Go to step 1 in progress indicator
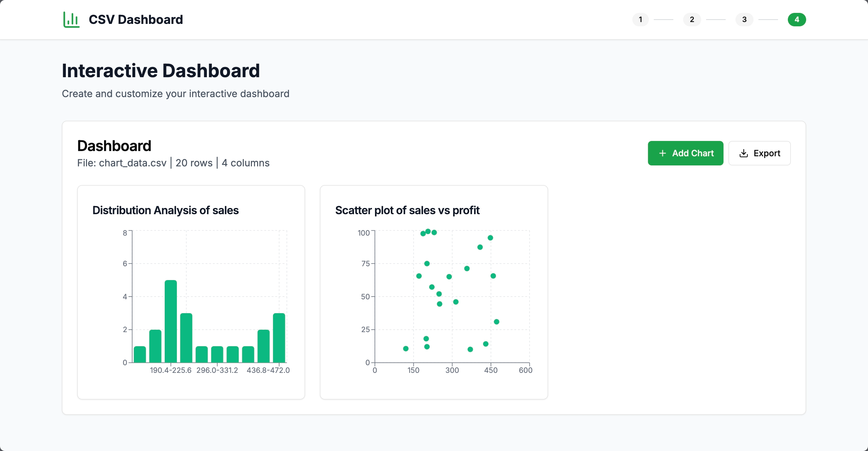Image resolution: width=868 pixels, height=451 pixels. coord(640,20)
